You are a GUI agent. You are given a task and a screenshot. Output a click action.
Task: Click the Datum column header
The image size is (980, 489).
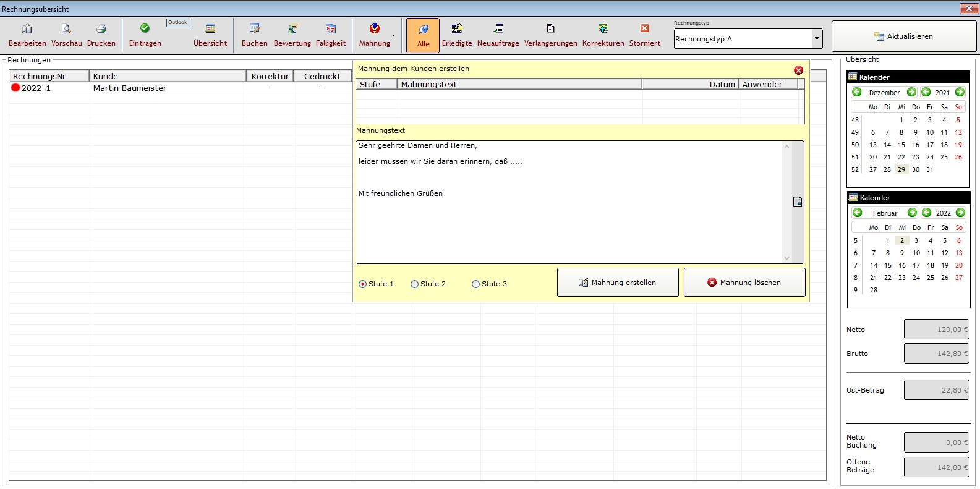pyautogui.click(x=691, y=84)
